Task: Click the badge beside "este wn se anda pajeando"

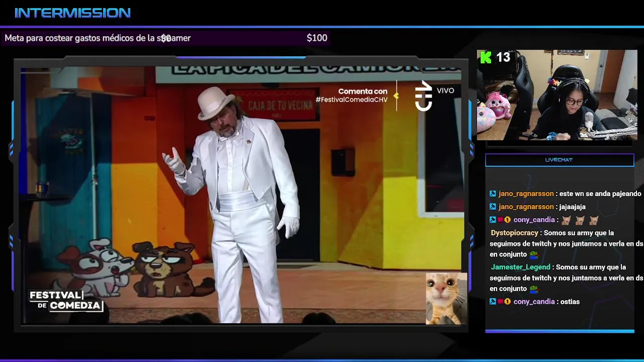Action: click(493, 194)
